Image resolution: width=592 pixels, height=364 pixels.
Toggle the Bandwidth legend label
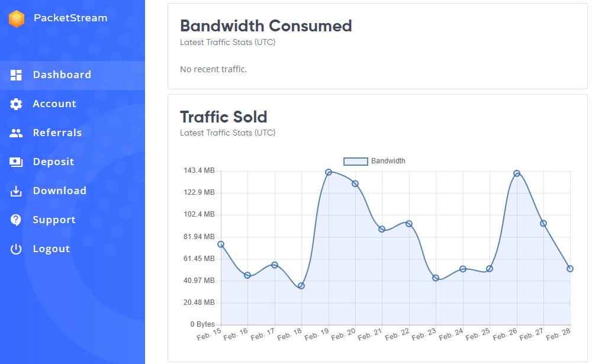pos(388,161)
